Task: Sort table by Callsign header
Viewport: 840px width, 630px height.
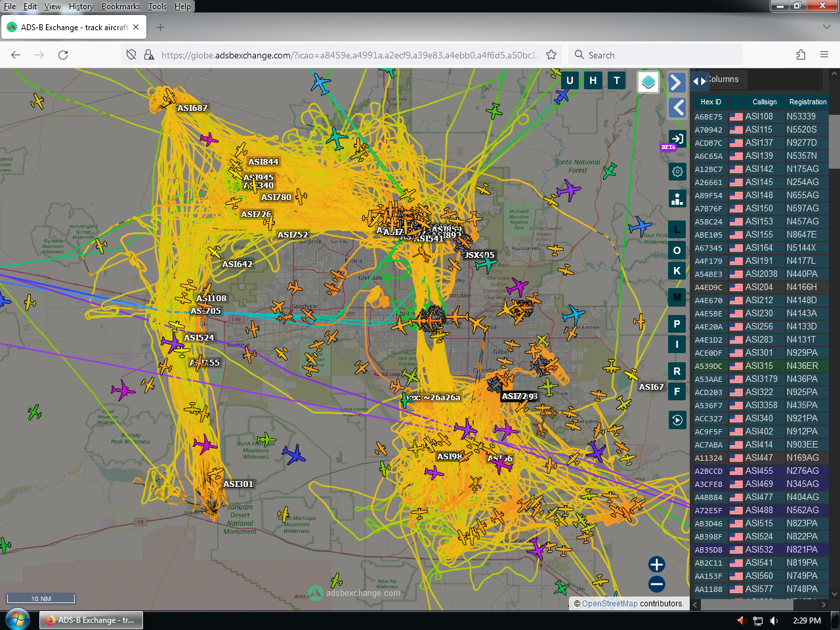Action: 765,102
